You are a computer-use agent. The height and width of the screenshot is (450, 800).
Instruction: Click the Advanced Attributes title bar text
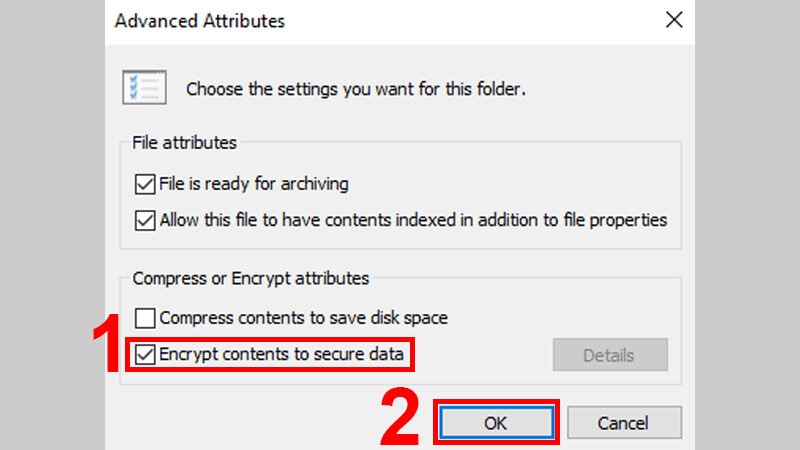pos(199,21)
